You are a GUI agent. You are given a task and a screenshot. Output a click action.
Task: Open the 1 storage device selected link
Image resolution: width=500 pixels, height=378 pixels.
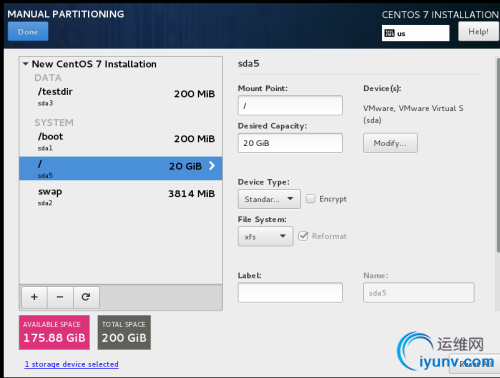tap(72, 364)
